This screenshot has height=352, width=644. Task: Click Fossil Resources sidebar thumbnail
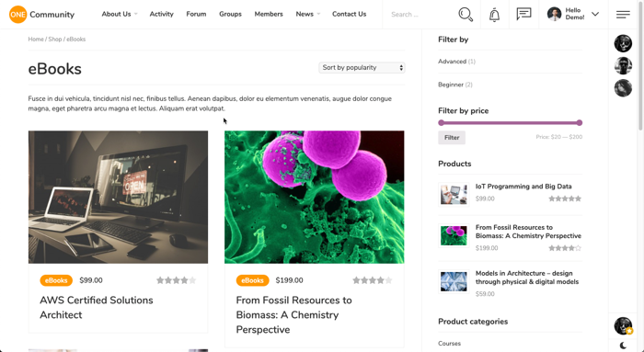pos(454,235)
